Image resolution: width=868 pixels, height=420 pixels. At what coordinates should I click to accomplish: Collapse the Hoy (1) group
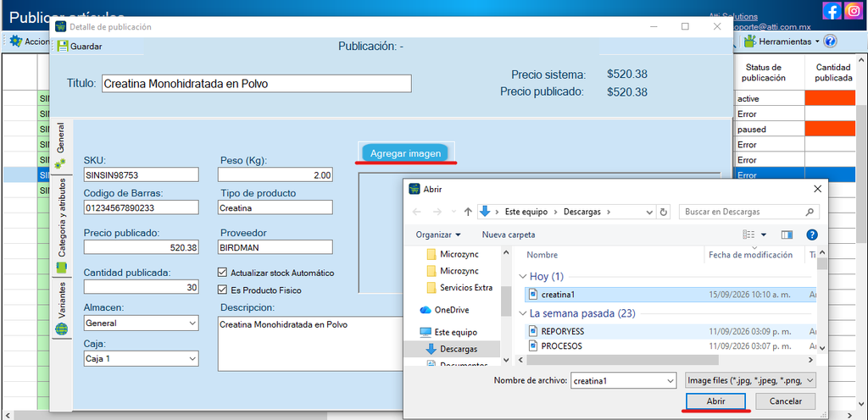(522, 276)
